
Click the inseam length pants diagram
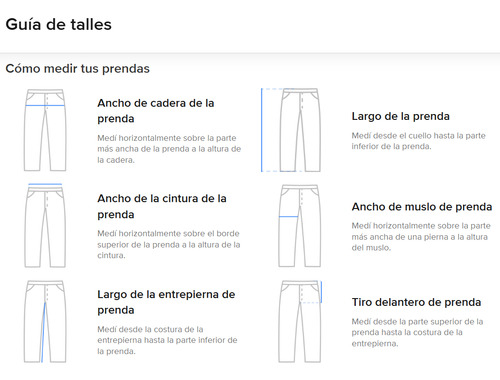45,322
